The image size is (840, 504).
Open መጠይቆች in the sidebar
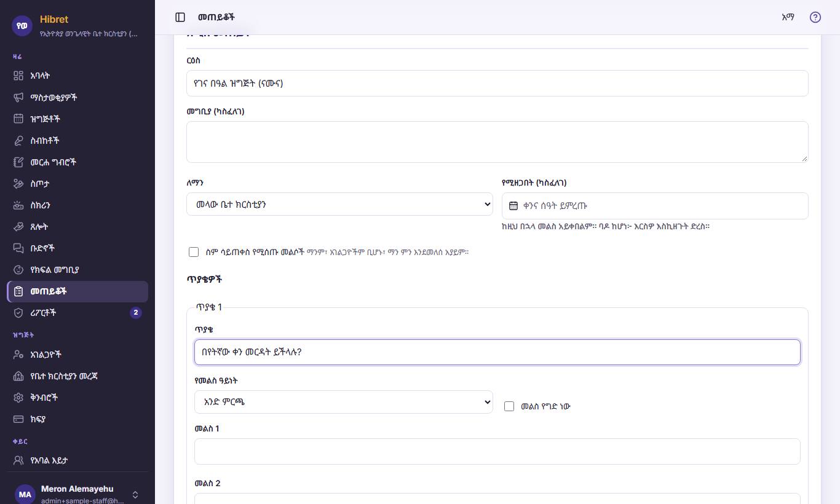(77, 291)
